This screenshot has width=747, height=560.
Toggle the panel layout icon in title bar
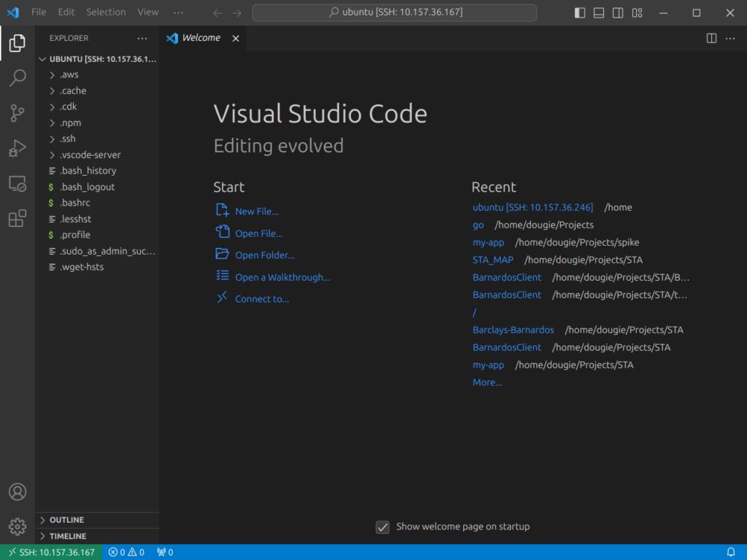point(598,12)
